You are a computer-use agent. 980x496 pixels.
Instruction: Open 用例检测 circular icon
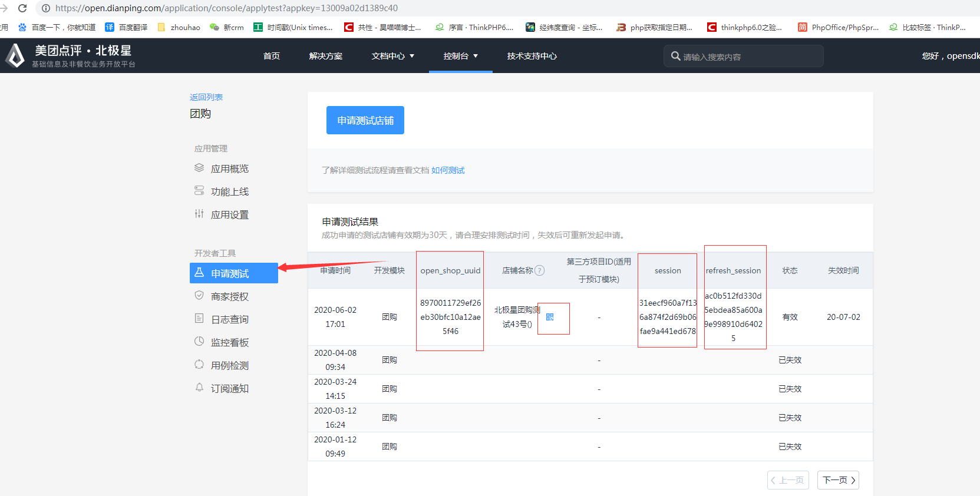pyautogui.click(x=199, y=365)
